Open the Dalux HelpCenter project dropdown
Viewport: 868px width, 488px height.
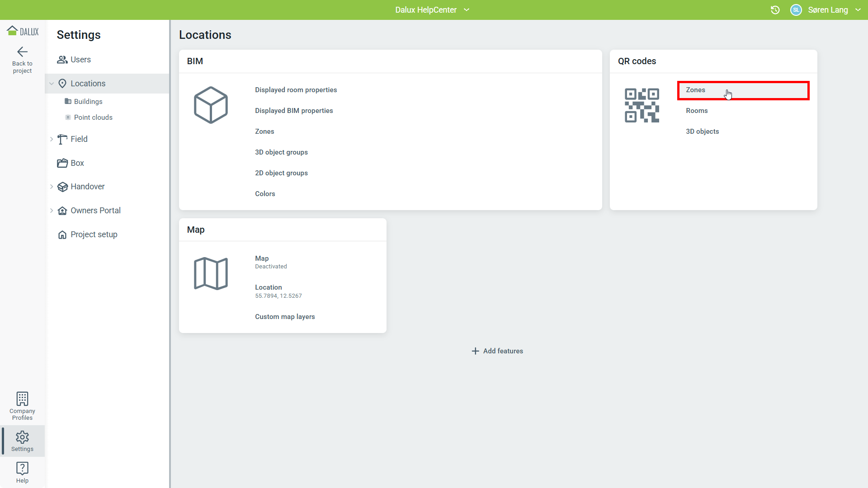[x=467, y=10]
